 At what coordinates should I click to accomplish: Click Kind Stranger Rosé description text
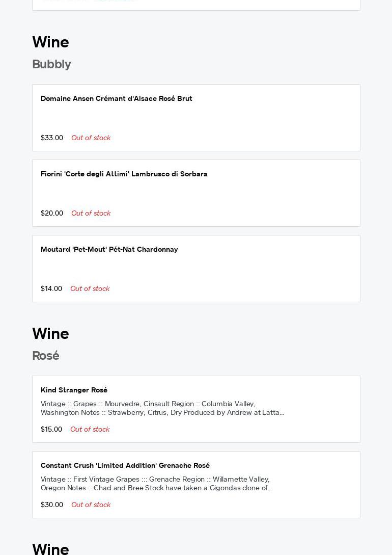point(162,408)
